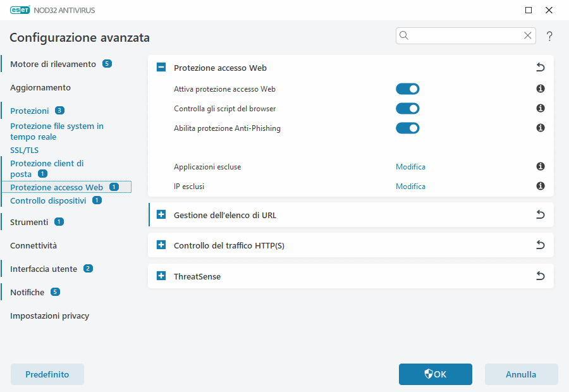Disable the Attiva protezione accesso Web toggle

coord(408,89)
